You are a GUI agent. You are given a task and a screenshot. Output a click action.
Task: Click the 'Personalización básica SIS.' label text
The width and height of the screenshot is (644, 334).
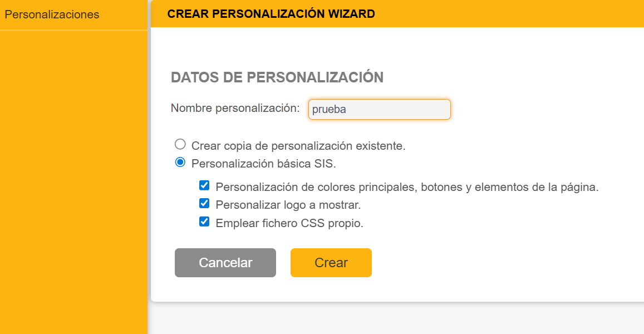point(263,164)
